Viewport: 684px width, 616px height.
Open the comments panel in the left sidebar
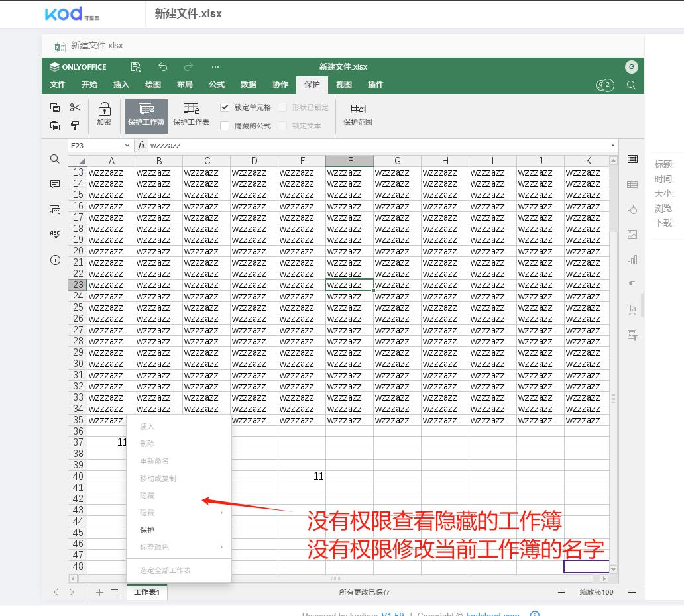tap(55, 184)
